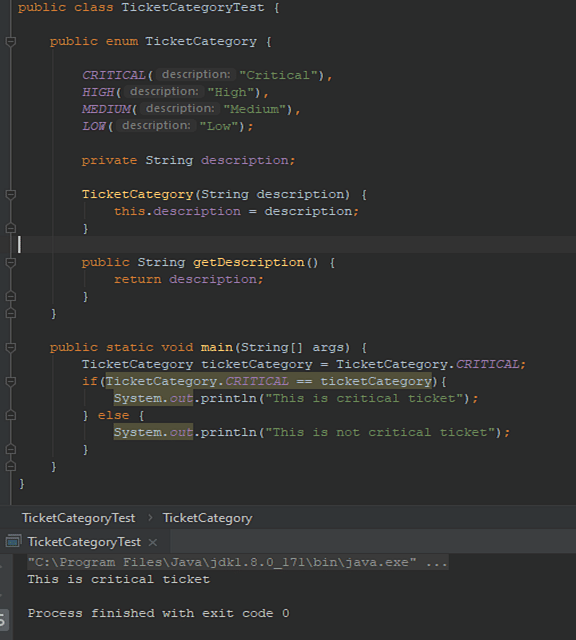576x640 pixels.
Task: Close the TicketCategoryTest run tab
Action: pyautogui.click(x=153, y=542)
